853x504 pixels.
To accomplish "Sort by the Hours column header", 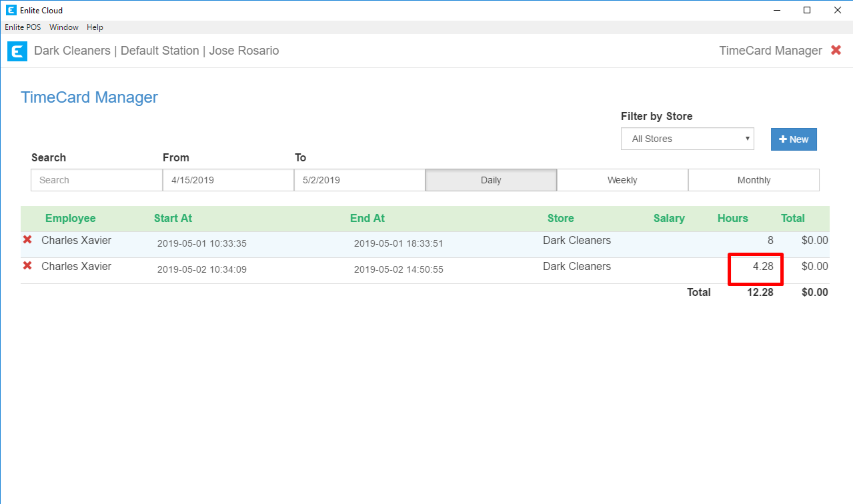I will [733, 219].
